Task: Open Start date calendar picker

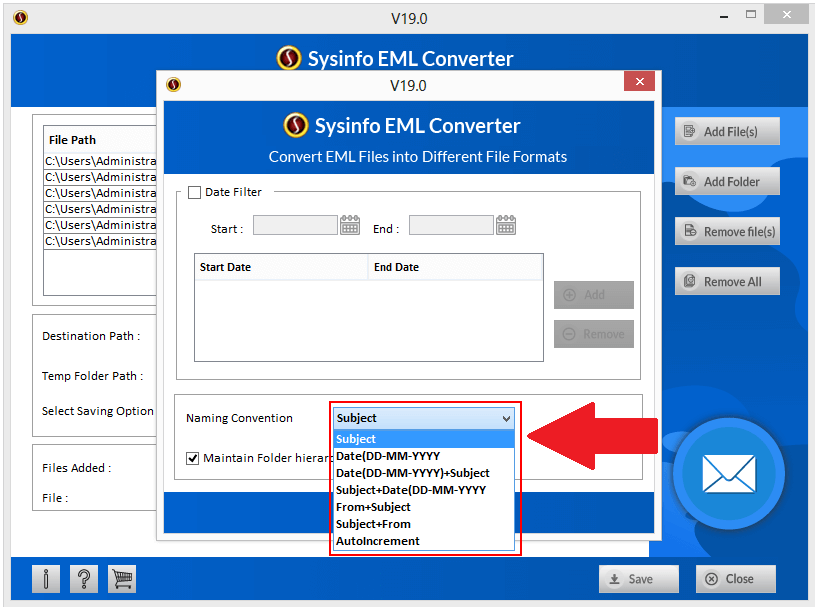Action: point(350,225)
